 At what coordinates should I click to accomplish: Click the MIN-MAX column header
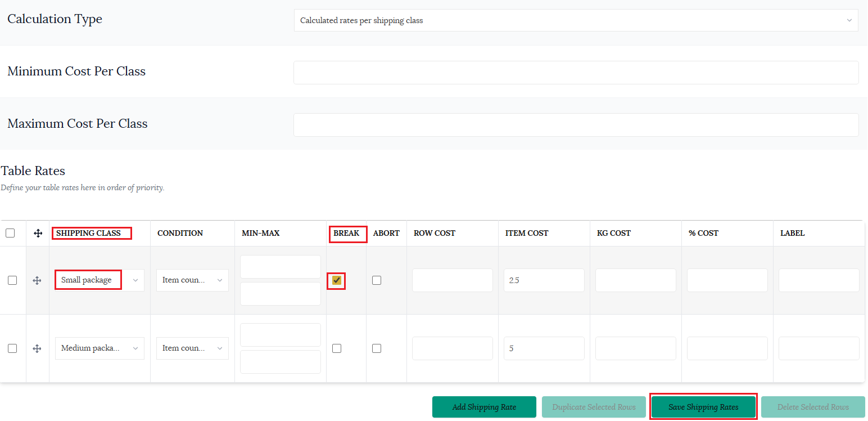(x=260, y=233)
